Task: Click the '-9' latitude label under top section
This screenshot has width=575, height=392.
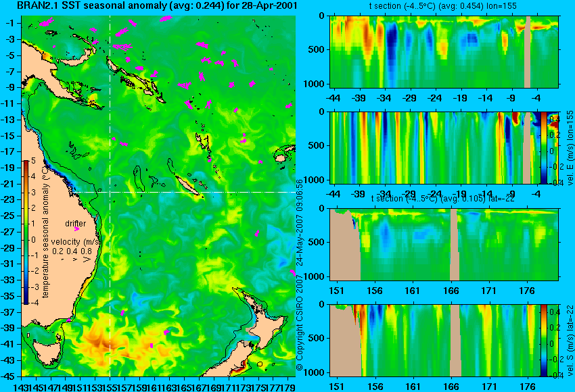Action: [511, 98]
